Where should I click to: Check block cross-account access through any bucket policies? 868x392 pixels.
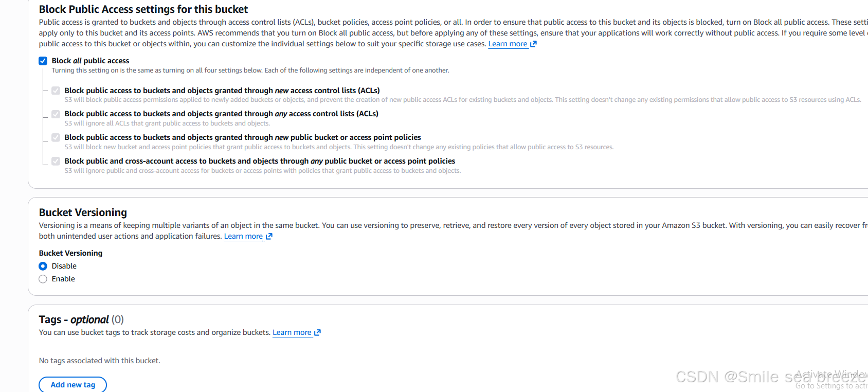[x=56, y=161]
